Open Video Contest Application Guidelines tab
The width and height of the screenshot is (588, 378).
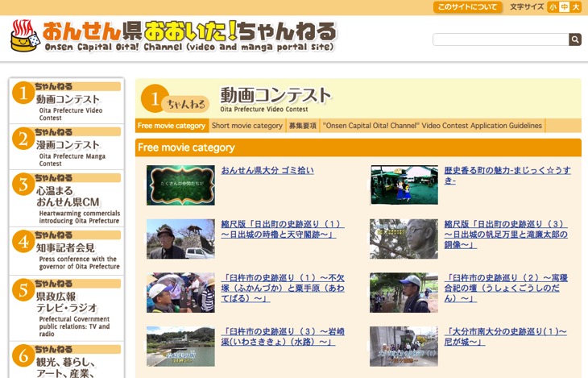tap(432, 126)
